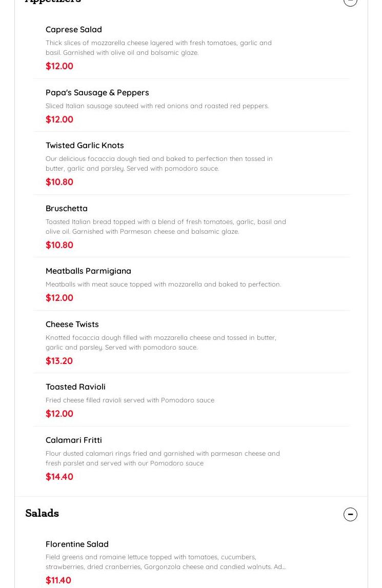
Task: Open Twisted Garlic Knots menu item
Action: [x=85, y=146]
